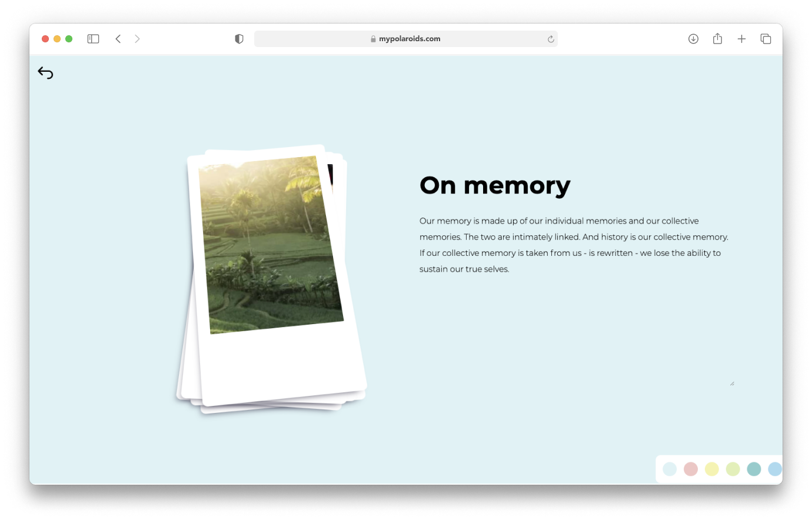Screen dimensions: 812x520
Task: Click the paragraph starting "Our memory is made up"
Action: click(x=574, y=245)
